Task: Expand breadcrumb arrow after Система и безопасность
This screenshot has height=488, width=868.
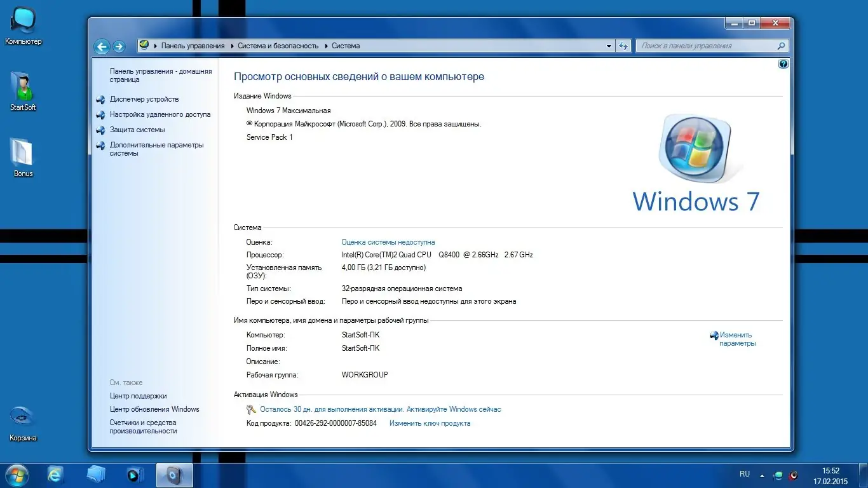Action: (325, 46)
